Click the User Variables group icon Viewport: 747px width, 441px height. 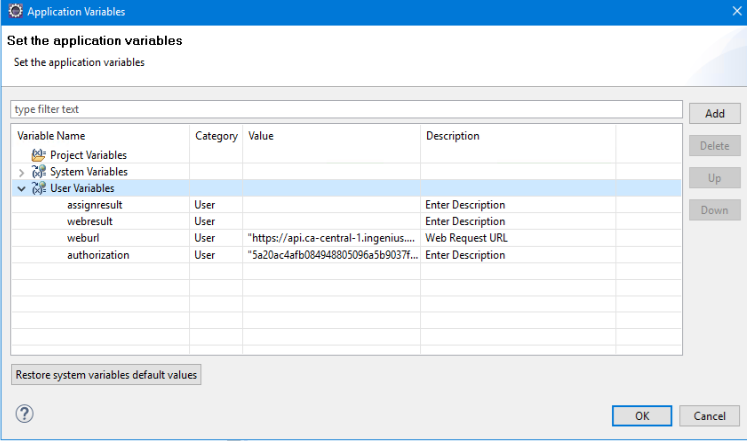[39, 188]
